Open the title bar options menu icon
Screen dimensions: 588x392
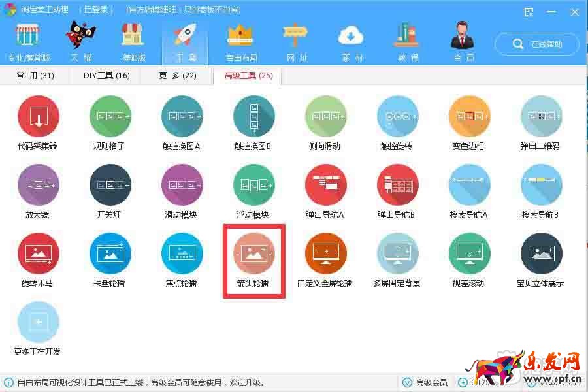coord(529,12)
